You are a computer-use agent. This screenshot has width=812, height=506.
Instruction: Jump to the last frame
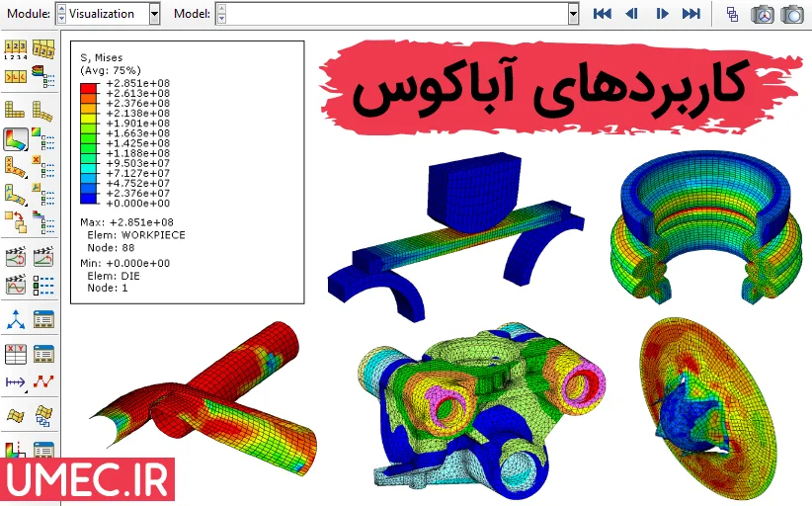[x=690, y=14]
